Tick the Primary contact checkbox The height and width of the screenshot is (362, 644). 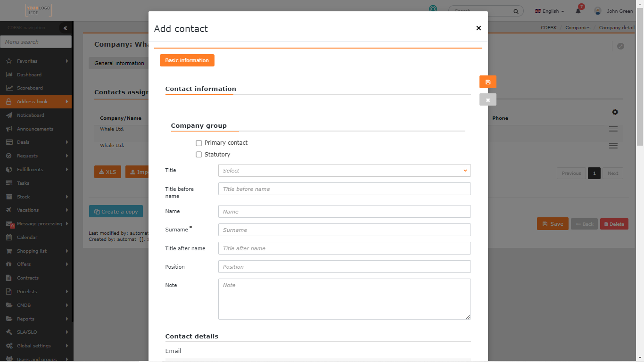[x=199, y=143]
